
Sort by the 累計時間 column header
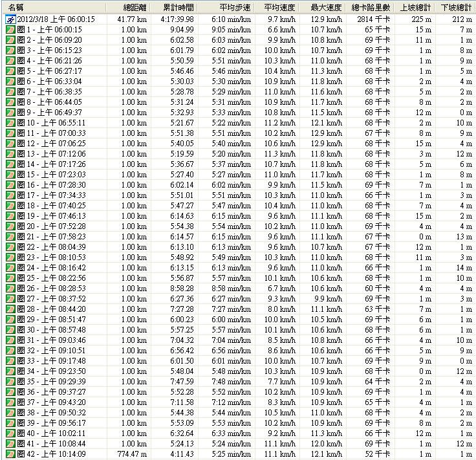pos(174,8)
